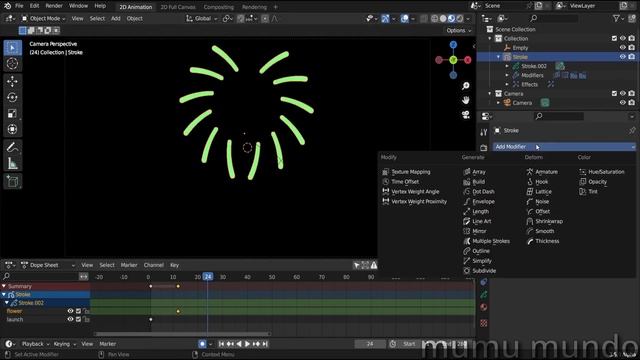Open the dope sheet Marker menu
The image size is (640, 360).
pos(129,265)
